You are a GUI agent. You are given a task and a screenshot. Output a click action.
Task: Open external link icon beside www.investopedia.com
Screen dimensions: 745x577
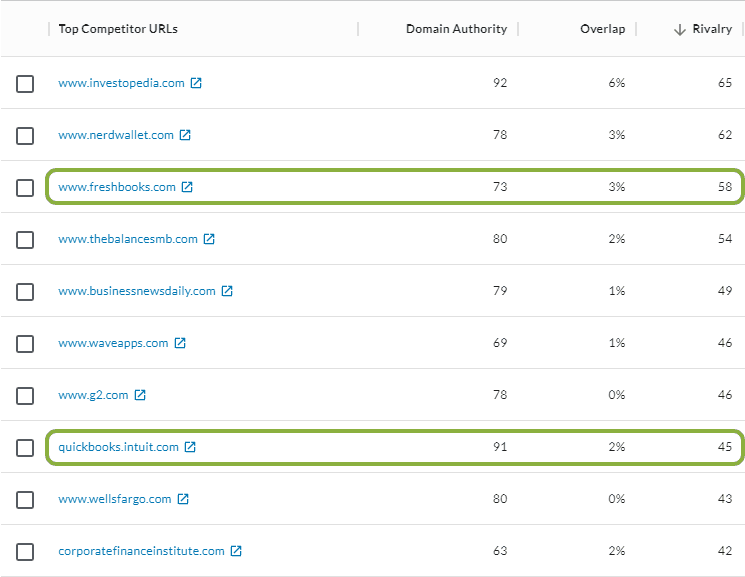(x=196, y=83)
